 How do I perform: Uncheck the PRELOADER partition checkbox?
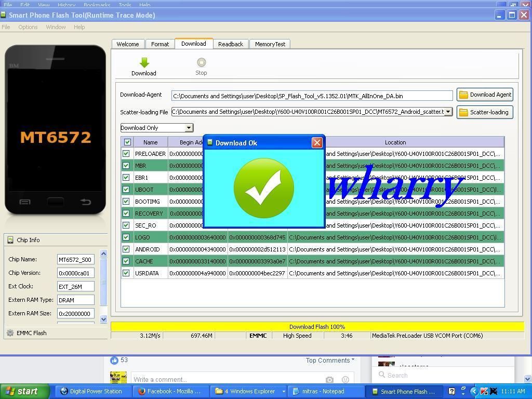click(x=126, y=154)
